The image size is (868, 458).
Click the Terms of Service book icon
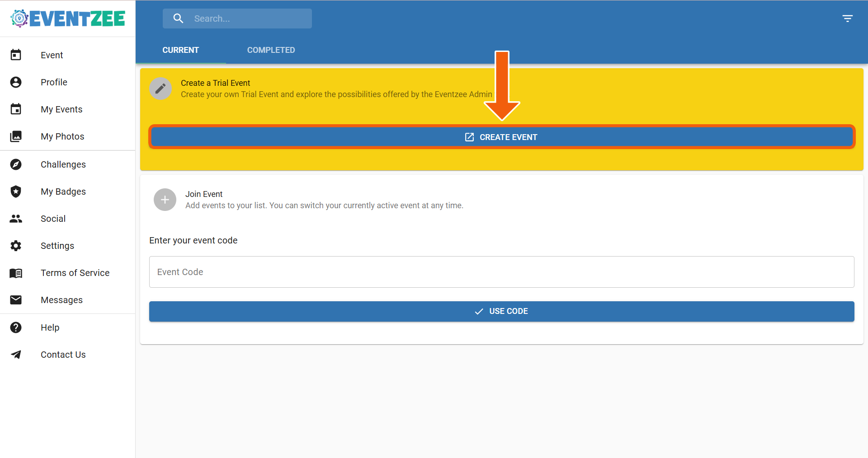(16, 273)
